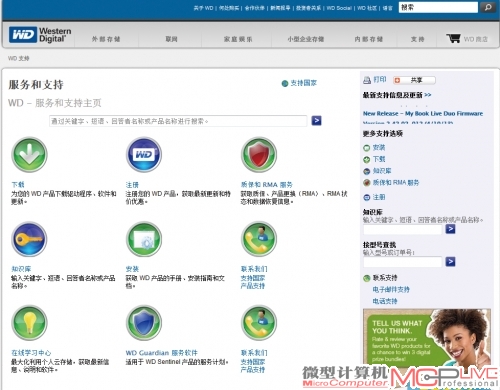Open 产品支持 link beside WD Guardian

pyautogui.click(x=253, y=370)
